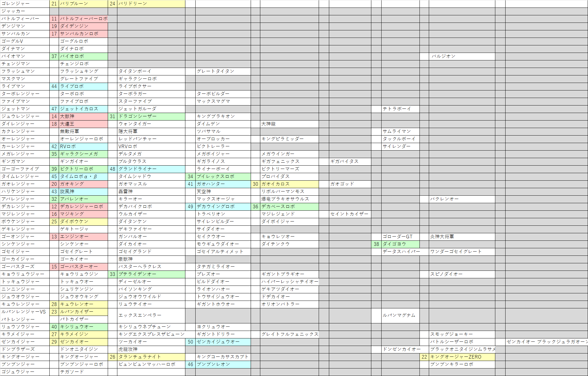Select the cell バトルシーザーロボ

tap(462, 342)
